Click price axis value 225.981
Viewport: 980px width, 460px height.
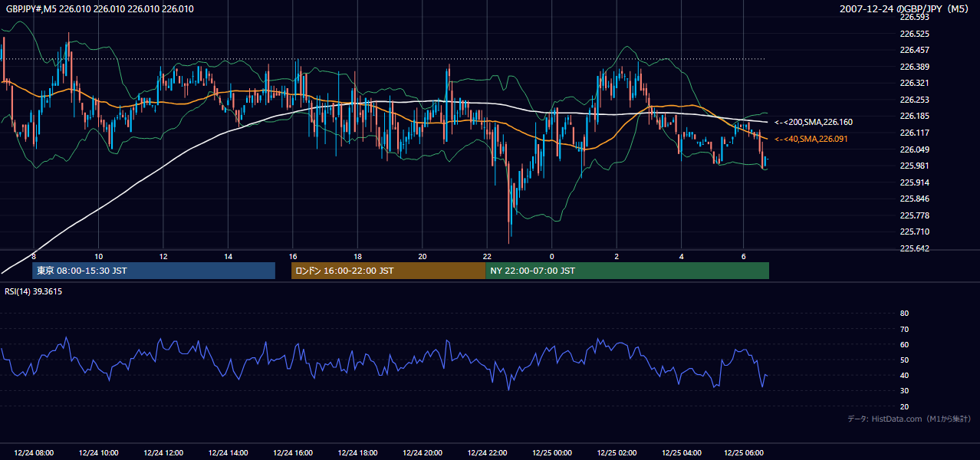(914, 166)
